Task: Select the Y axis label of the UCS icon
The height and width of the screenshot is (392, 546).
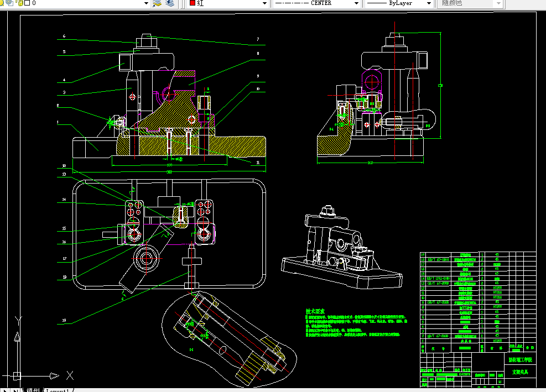Action: coord(18,320)
